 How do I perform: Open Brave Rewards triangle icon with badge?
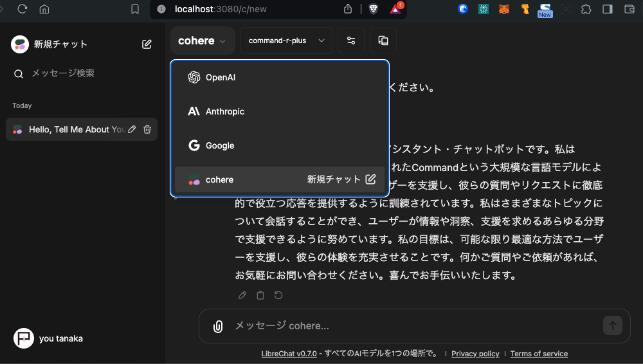point(396,8)
